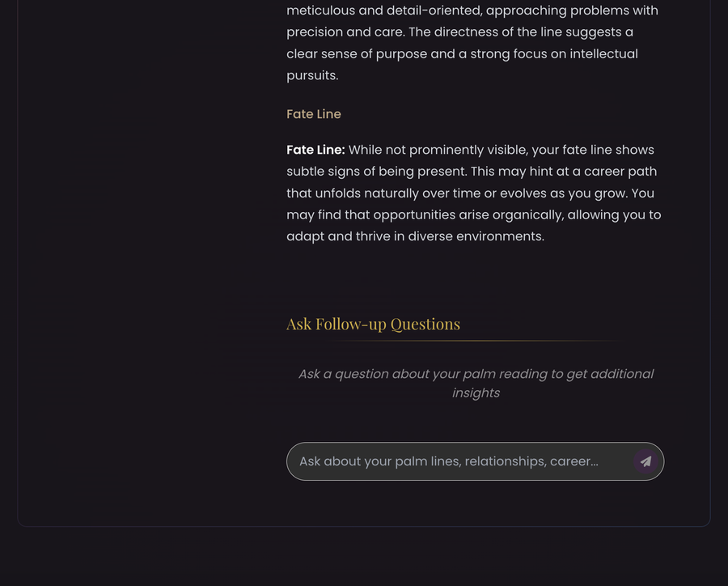Click the gold divider under Follow-up Questions heading
Viewport: 728px width, 586px height.
[x=475, y=341]
